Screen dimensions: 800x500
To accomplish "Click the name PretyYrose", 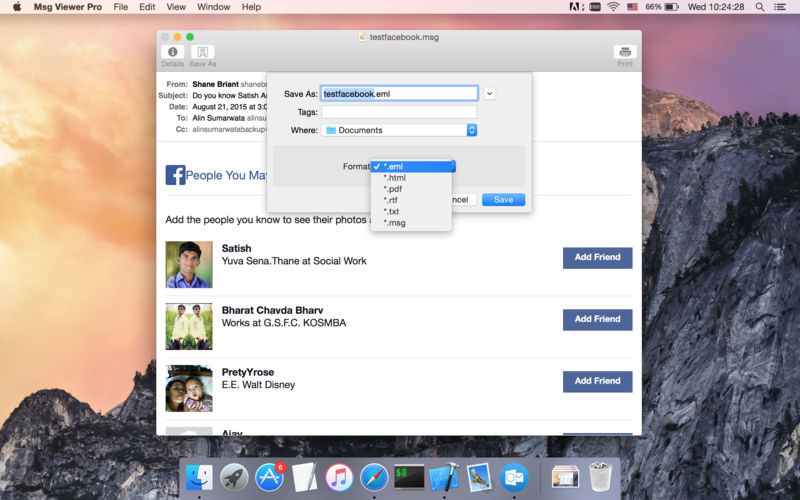I will [247, 372].
